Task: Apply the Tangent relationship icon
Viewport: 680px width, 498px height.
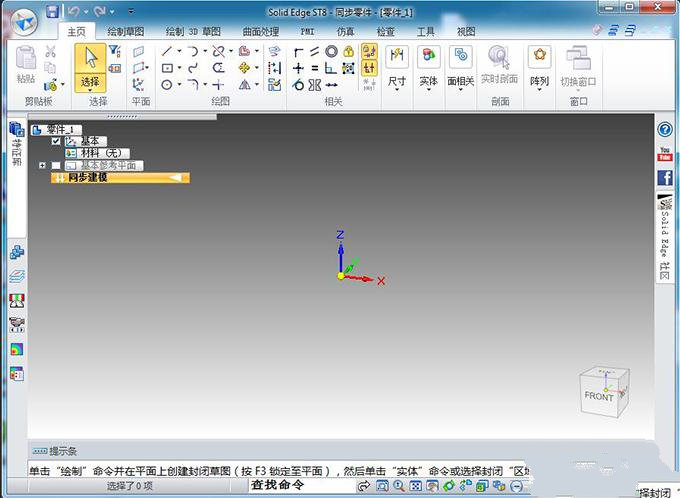Action: (x=298, y=85)
